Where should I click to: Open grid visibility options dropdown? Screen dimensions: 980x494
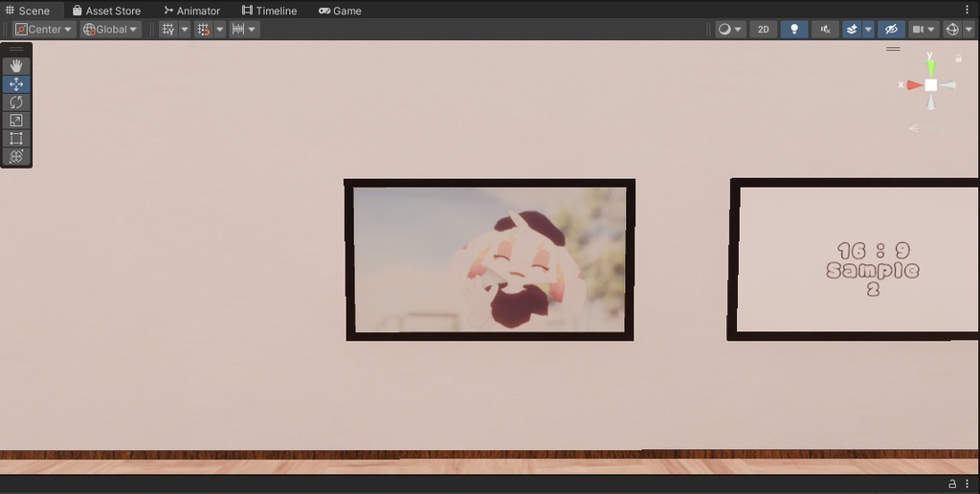(185, 30)
